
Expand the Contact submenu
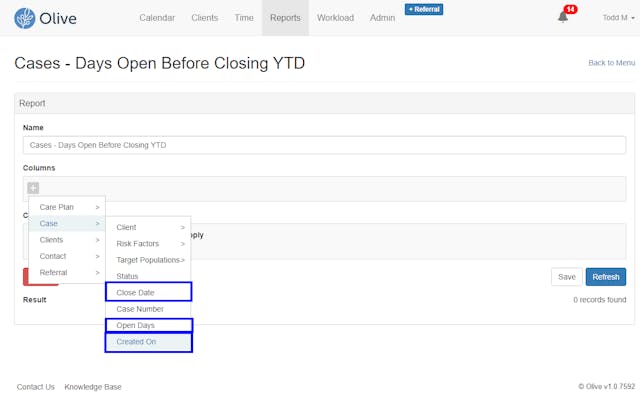pyautogui.click(x=67, y=256)
